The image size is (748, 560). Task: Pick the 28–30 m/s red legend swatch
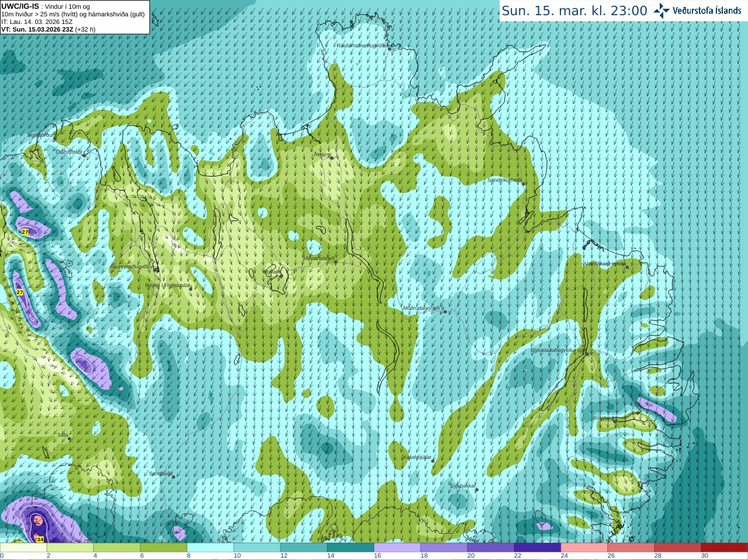point(678,548)
